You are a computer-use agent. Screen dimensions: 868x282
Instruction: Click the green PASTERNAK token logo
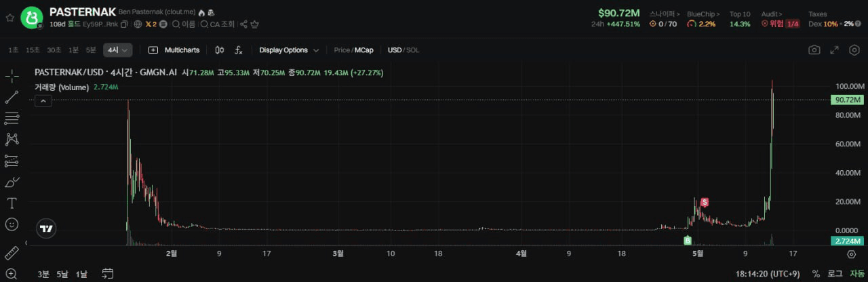[32, 18]
